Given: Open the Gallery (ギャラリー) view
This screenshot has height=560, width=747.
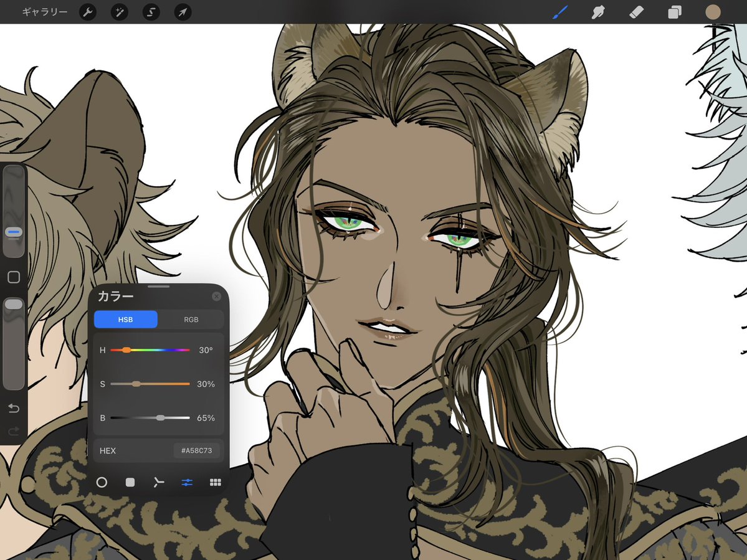Looking at the screenshot, I should coord(45,12).
